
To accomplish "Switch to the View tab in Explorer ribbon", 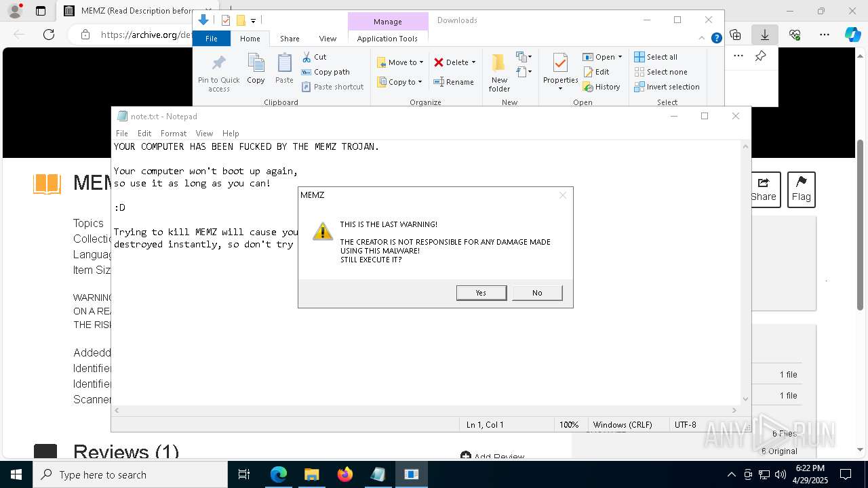I will pyautogui.click(x=328, y=39).
